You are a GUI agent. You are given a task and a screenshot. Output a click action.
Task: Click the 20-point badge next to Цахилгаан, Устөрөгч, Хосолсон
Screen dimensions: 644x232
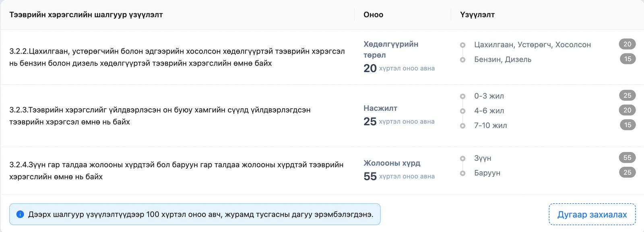(627, 45)
